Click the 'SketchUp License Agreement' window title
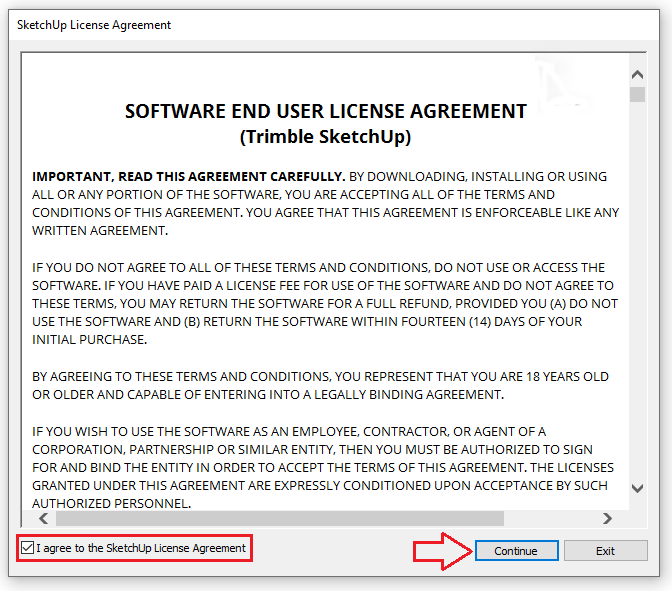This screenshot has width=672, height=591. pyautogui.click(x=94, y=25)
